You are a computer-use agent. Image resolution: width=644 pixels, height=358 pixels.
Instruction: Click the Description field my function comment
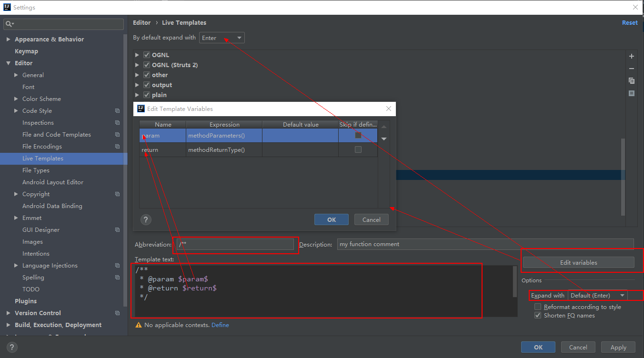[x=485, y=244]
